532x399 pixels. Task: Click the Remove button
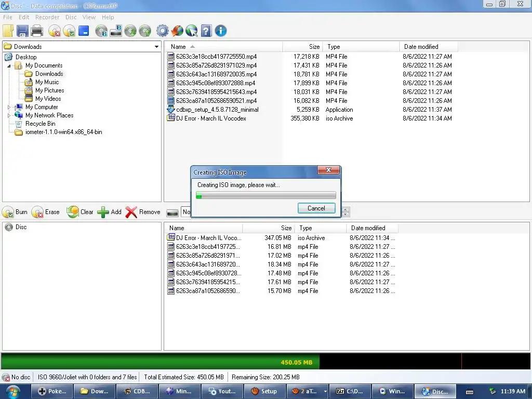(143, 212)
